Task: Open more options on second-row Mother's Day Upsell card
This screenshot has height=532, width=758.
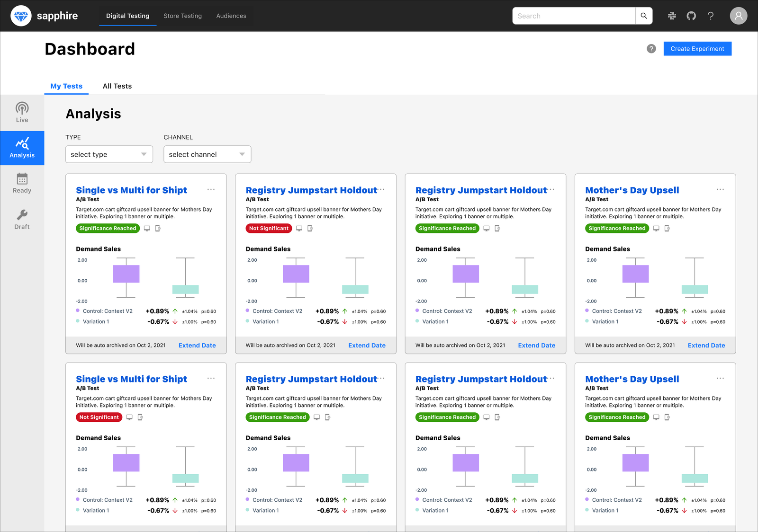Action: coord(720,378)
